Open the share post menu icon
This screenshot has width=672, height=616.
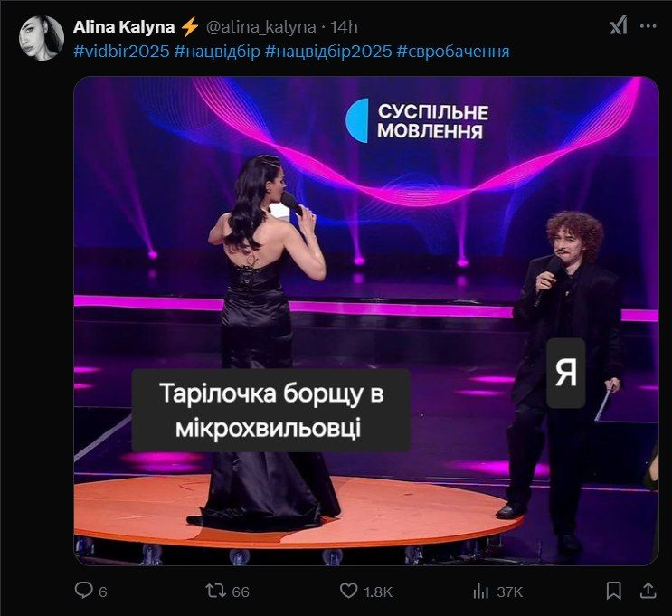(x=648, y=591)
